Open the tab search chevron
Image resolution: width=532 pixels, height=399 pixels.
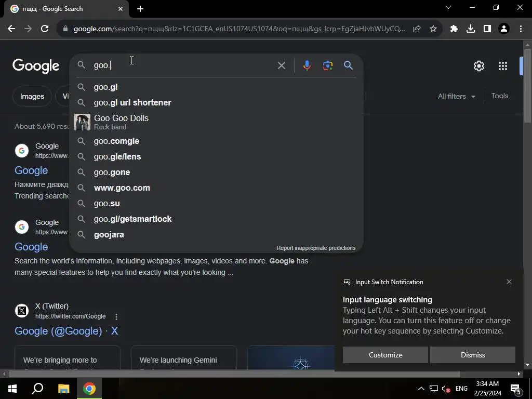tap(448, 7)
